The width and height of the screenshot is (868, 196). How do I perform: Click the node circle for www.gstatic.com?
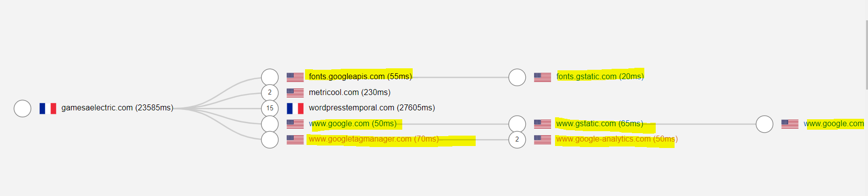pyautogui.click(x=517, y=124)
